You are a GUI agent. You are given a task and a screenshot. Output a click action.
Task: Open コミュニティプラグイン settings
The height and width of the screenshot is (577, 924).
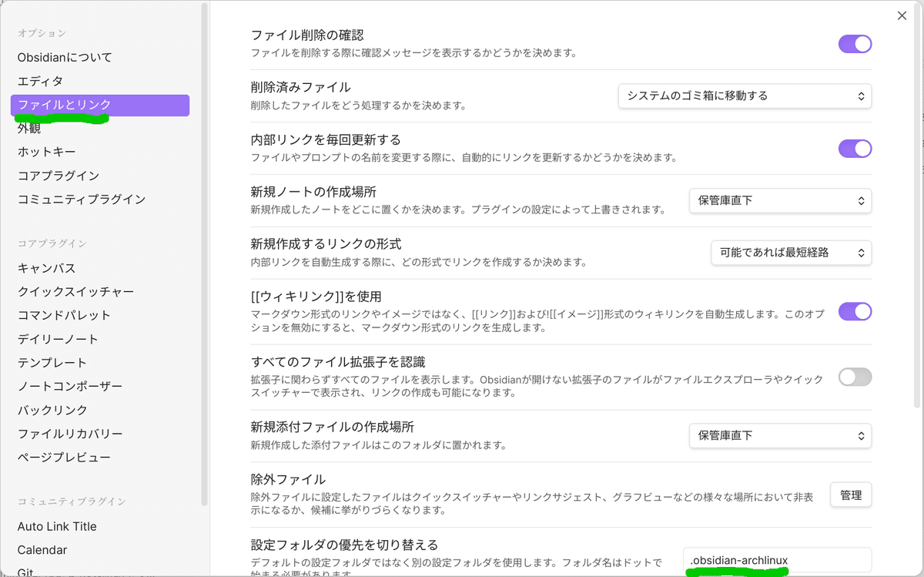pyautogui.click(x=75, y=199)
